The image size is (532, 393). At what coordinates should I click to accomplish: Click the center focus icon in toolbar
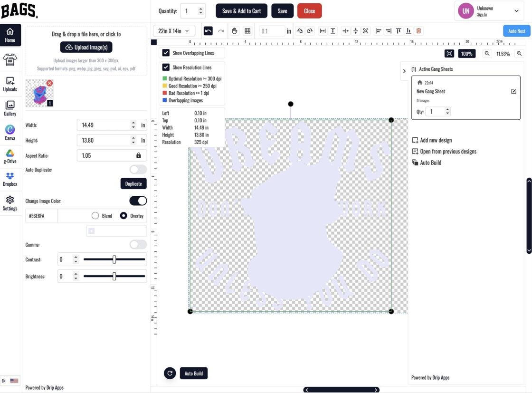tap(366, 31)
